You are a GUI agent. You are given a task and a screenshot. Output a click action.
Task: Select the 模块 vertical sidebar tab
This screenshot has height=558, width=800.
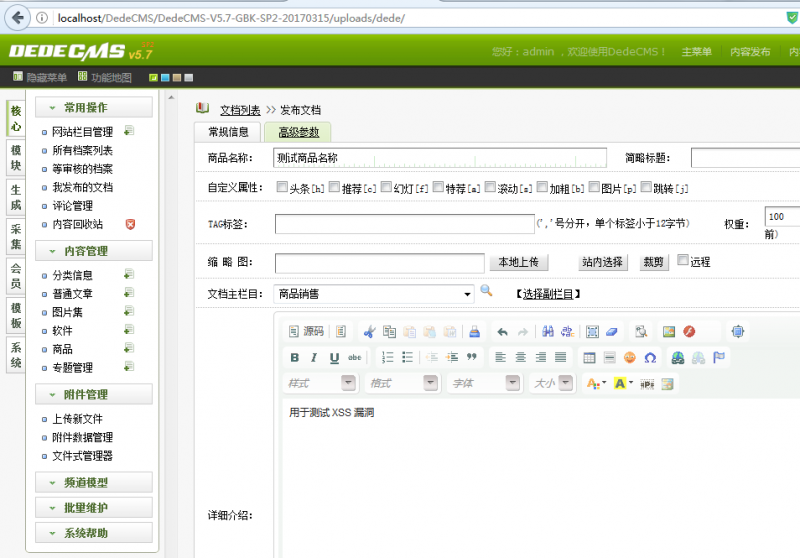(15, 157)
